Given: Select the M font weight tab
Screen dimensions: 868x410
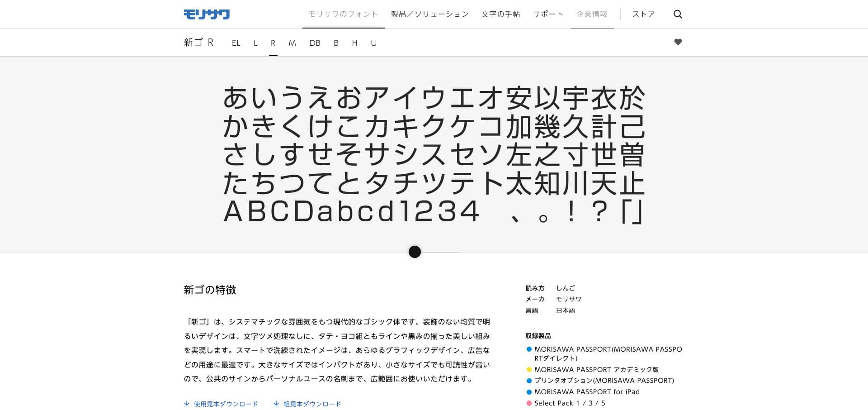Looking at the screenshot, I should [292, 43].
